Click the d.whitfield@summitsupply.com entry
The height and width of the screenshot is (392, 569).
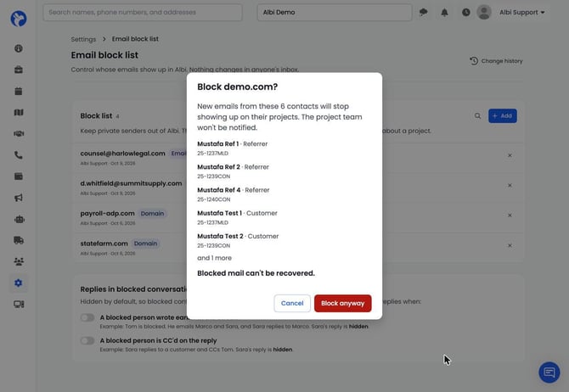pyautogui.click(x=131, y=183)
